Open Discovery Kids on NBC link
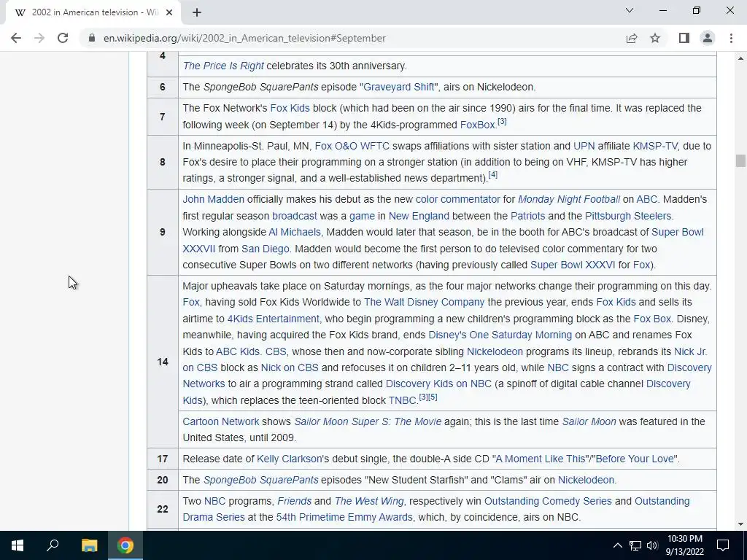Viewport: 747px width, 560px height. [x=438, y=384]
